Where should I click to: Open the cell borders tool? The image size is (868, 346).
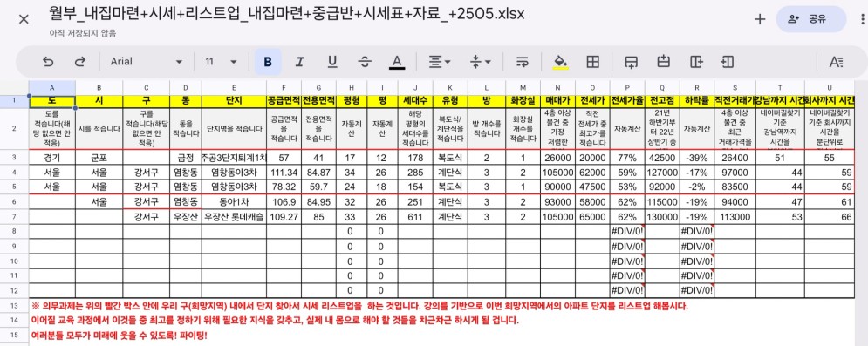coord(593,62)
